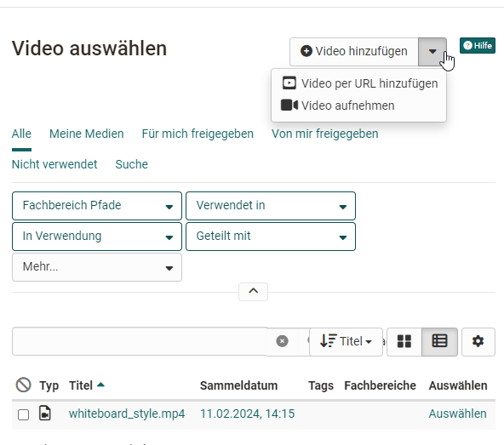Click the Auswählen column header
Screen dimensions: 504x445
458,385
